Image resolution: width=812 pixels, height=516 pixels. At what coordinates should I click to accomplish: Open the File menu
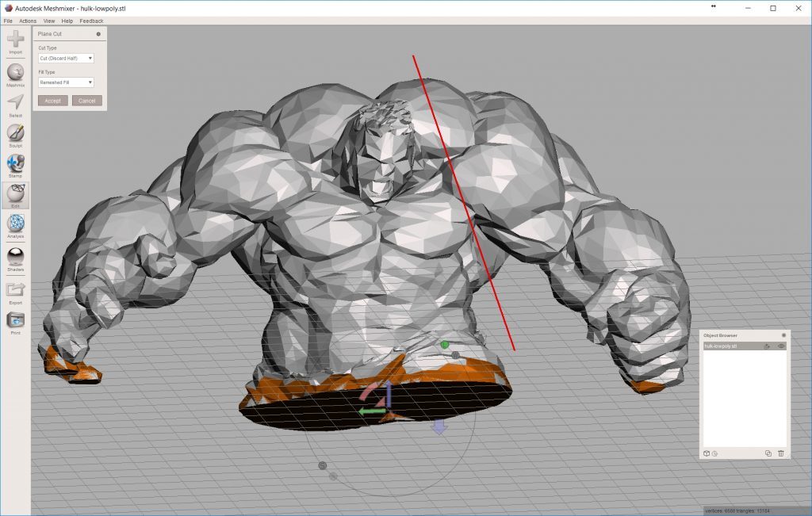8,21
